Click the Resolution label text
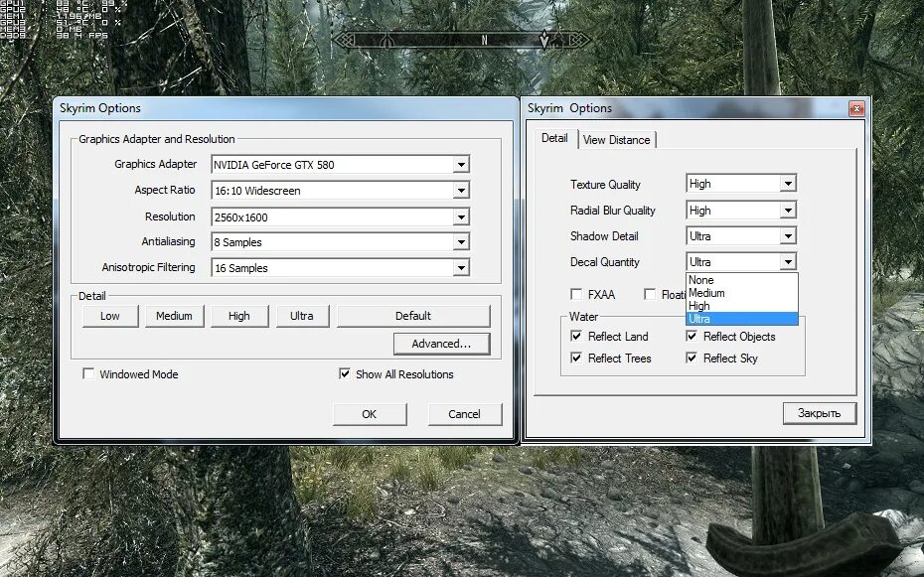Screen dimensions: 924x577 click(x=170, y=216)
